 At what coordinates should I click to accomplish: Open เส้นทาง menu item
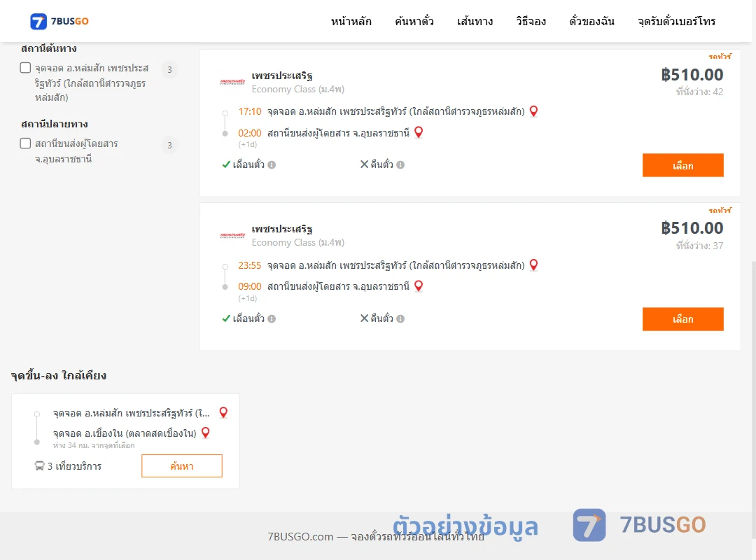[x=475, y=21]
